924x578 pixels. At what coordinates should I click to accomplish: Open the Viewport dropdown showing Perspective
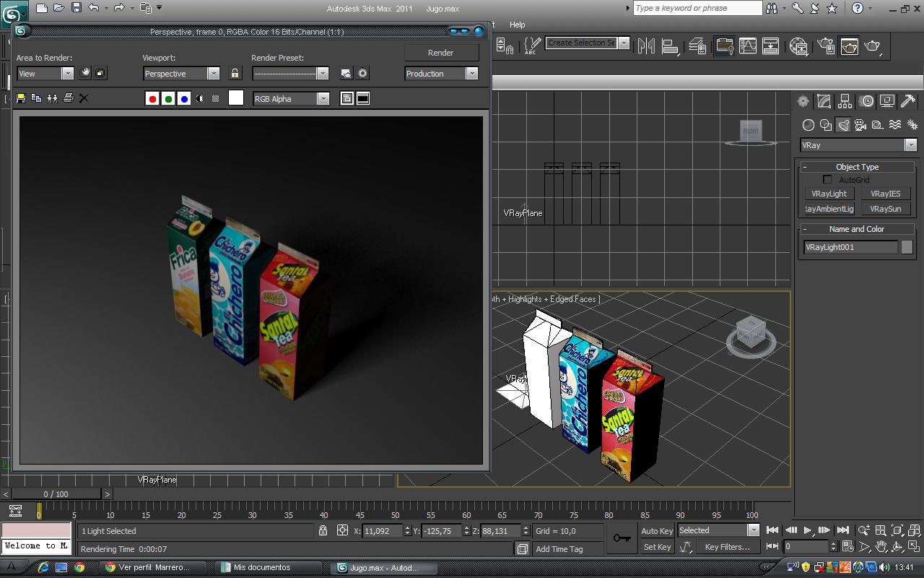coord(181,73)
